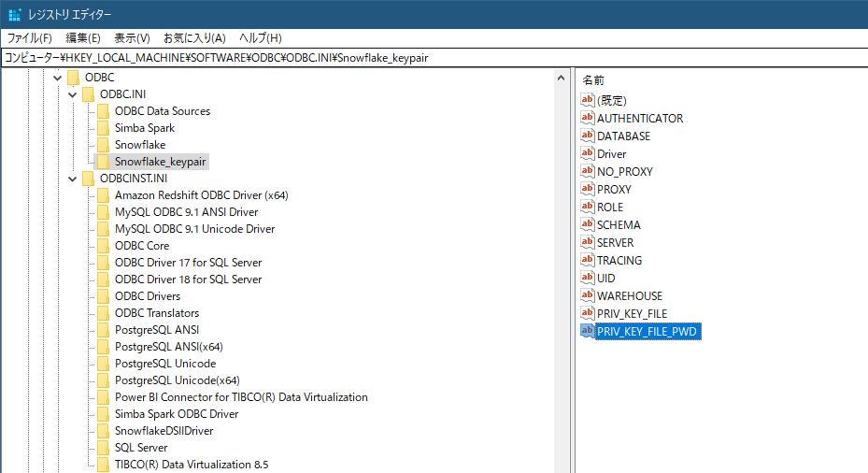Select the Snowflake_keypair tree key
Screen dimensions: 868x473
(160, 162)
